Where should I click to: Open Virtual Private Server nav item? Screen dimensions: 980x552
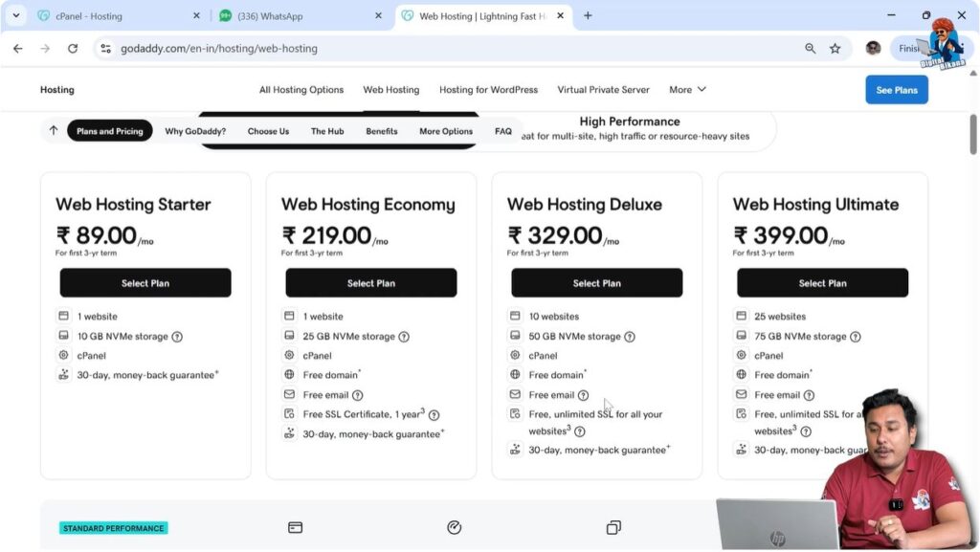603,89
